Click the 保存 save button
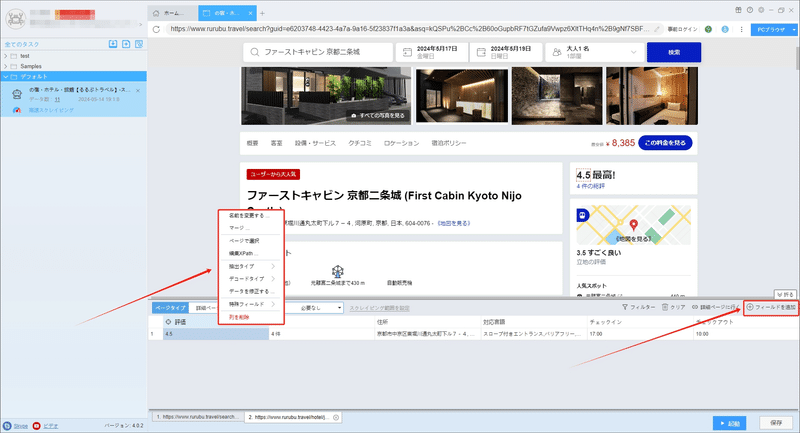800x433 pixels. [776, 423]
